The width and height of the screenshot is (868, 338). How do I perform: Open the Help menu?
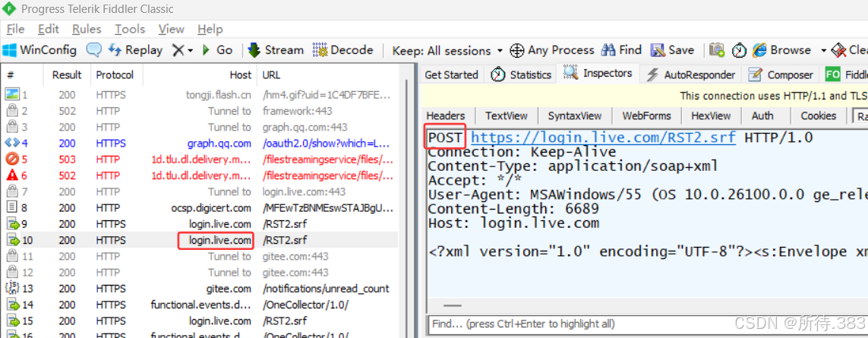point(210,30)
